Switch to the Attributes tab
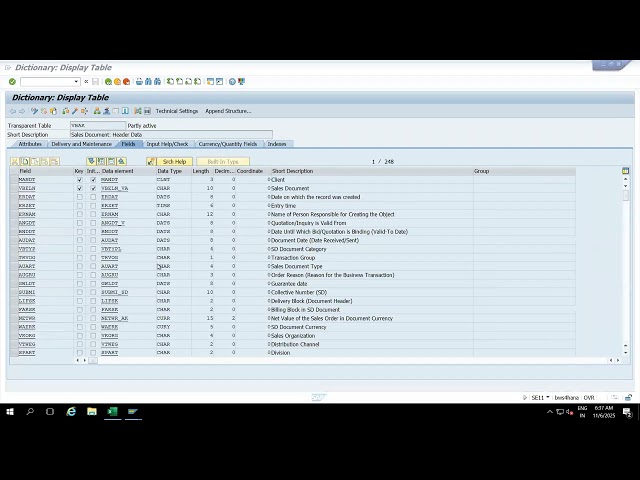The height and width of the screenshot is (480, 640). [30, 144]
